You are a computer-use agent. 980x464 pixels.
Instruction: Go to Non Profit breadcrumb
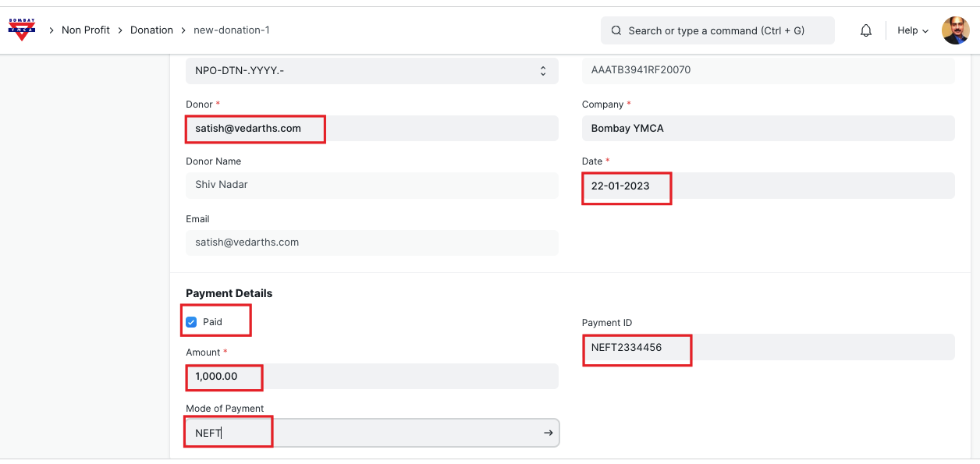click(86, 30)
